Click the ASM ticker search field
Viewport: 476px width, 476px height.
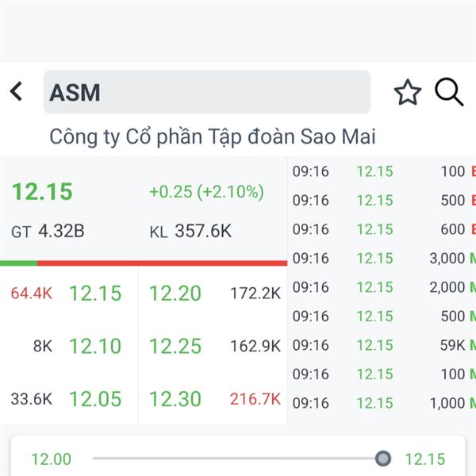[x=206, y=92]
